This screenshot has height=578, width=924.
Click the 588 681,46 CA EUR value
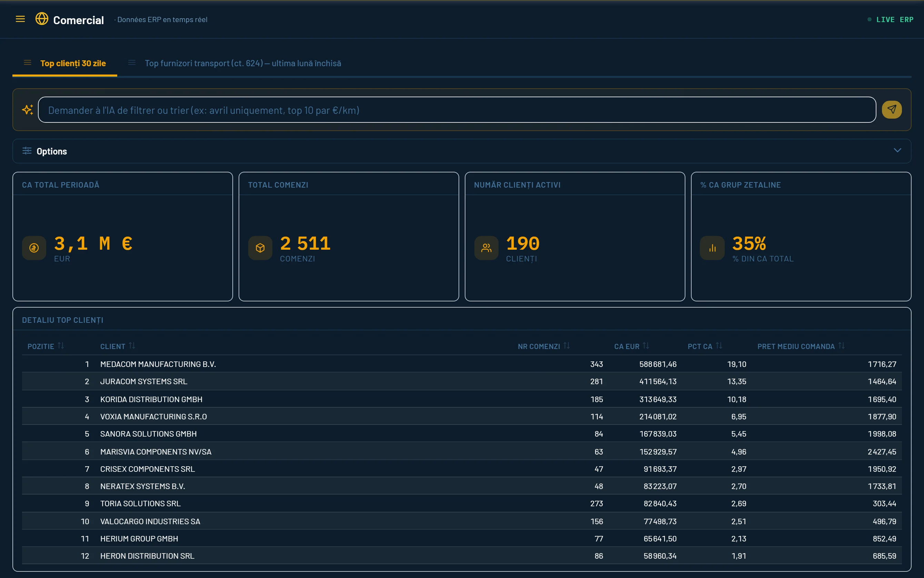657,364
